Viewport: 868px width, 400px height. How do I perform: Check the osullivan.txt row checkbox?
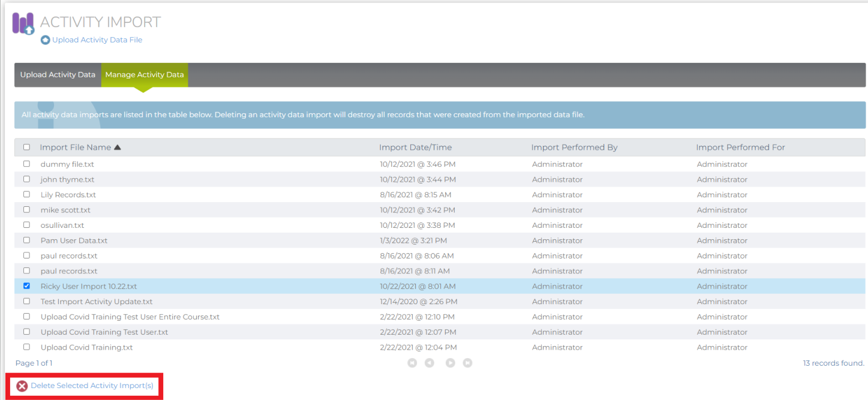[x=26, y=225]
